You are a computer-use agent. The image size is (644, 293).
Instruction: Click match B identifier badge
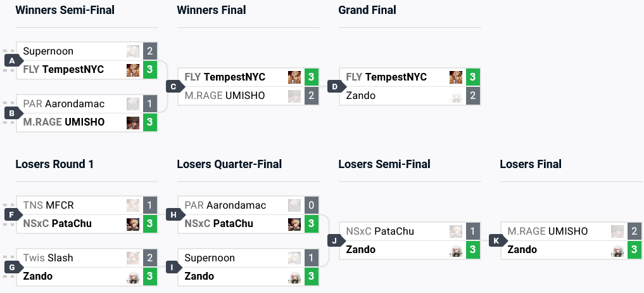(x=11, y=113)
